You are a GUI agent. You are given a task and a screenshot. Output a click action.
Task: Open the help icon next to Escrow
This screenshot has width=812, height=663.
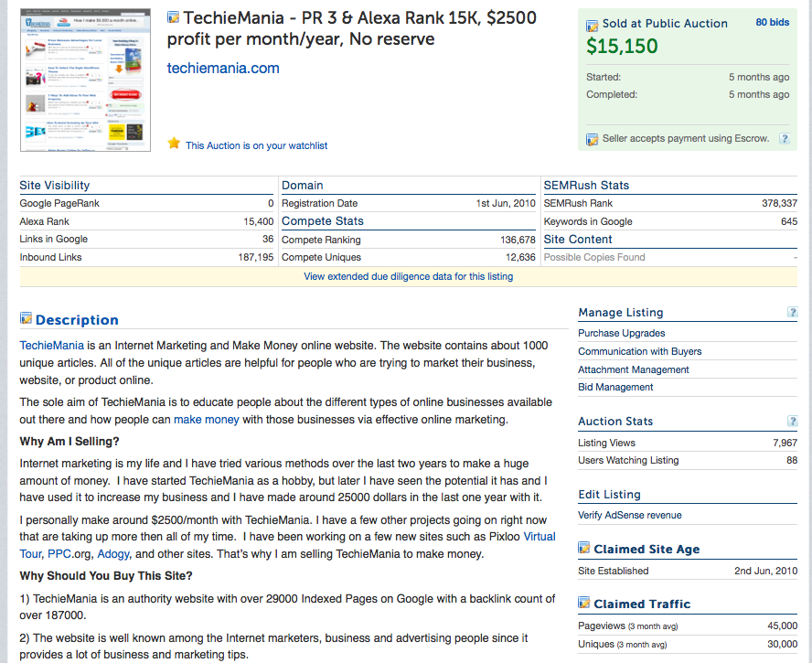785,138
